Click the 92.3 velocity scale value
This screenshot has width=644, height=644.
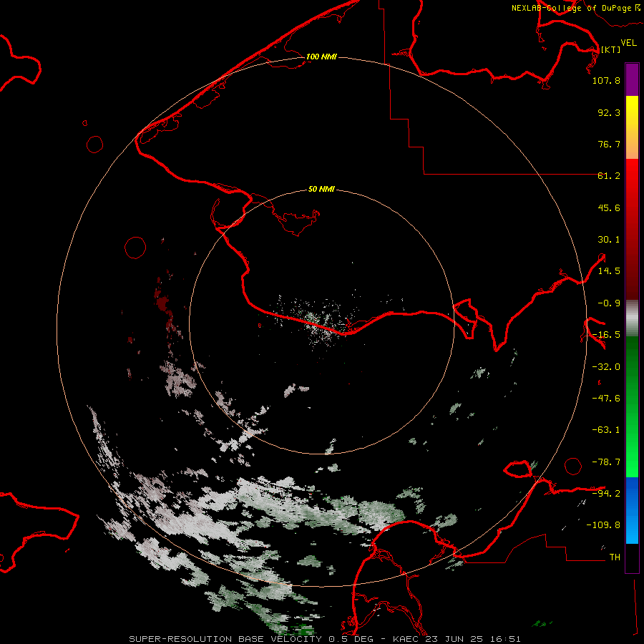609,112
